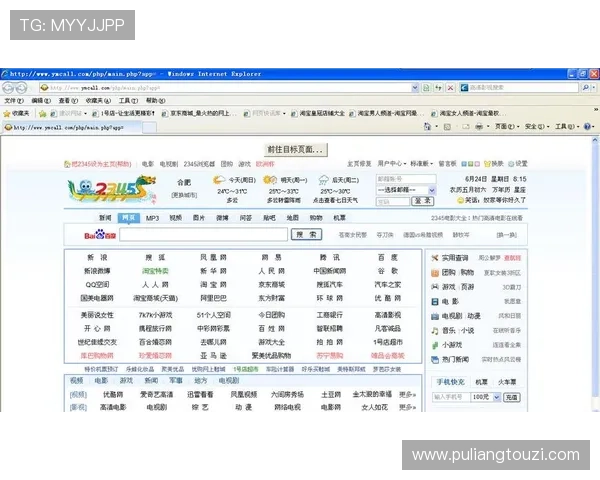Click the page vertical scrollbar up arrow
Image resolution: width=600 pixels, height=480 pixels.
coord(595,141)
